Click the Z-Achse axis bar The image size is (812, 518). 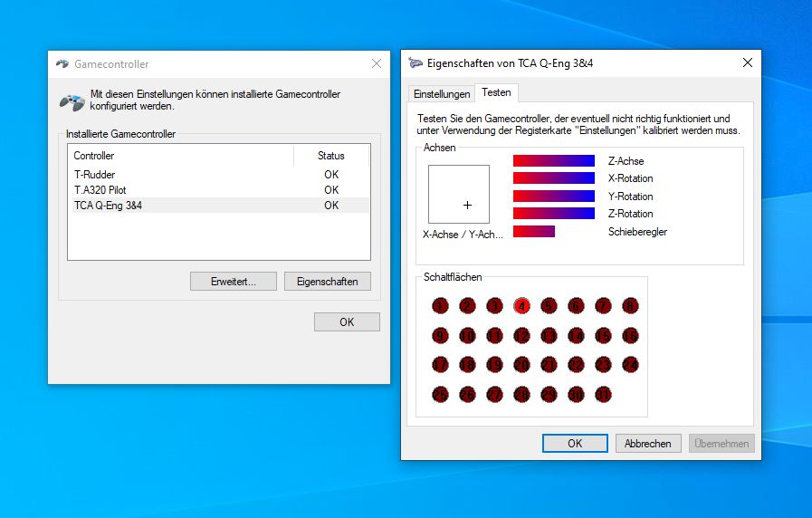click(553, 161)
